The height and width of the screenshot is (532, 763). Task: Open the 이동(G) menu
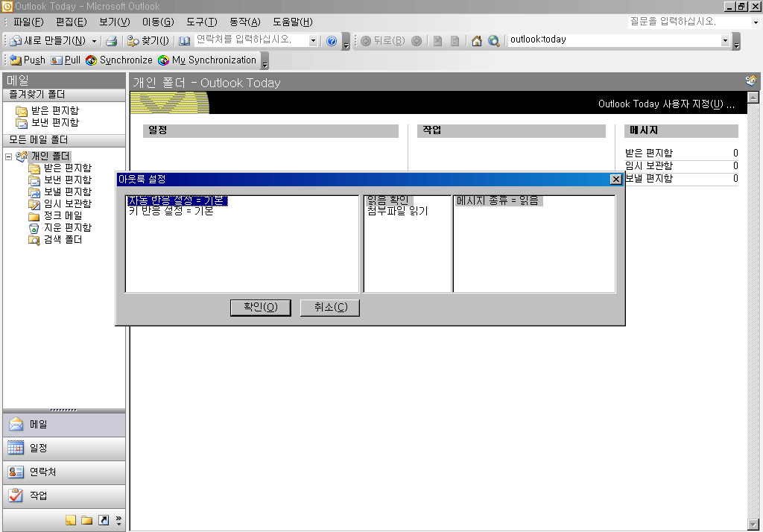158,22
